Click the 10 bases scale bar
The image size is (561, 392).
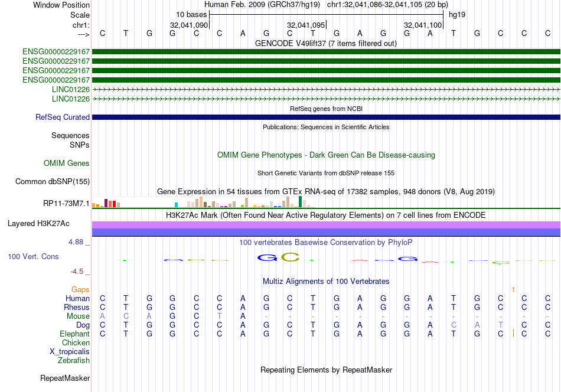click(327, 15)
